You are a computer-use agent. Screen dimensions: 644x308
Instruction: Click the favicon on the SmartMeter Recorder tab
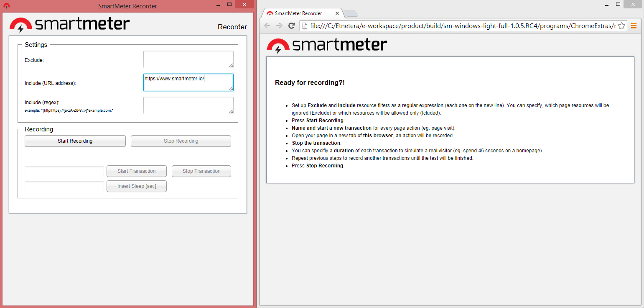point(270,13)
